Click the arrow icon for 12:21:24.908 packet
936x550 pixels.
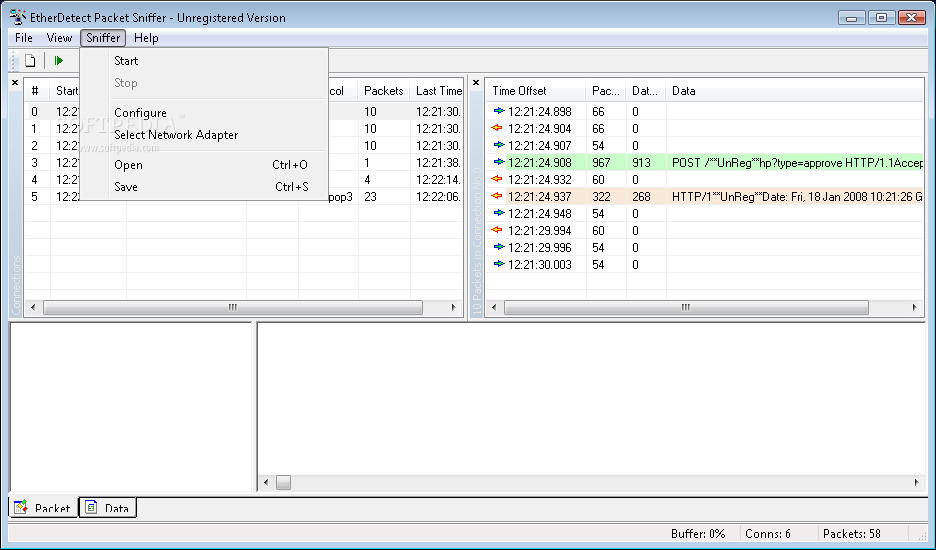pyautogui.click(x=498, y=162)
